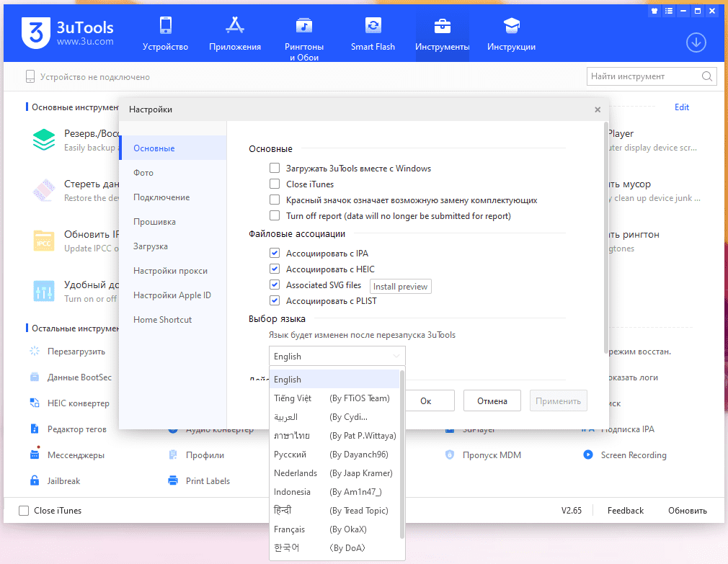This screenshot has width=728, height=564.
Task: Select Français from language list
Action: click(x=334, y=529)
